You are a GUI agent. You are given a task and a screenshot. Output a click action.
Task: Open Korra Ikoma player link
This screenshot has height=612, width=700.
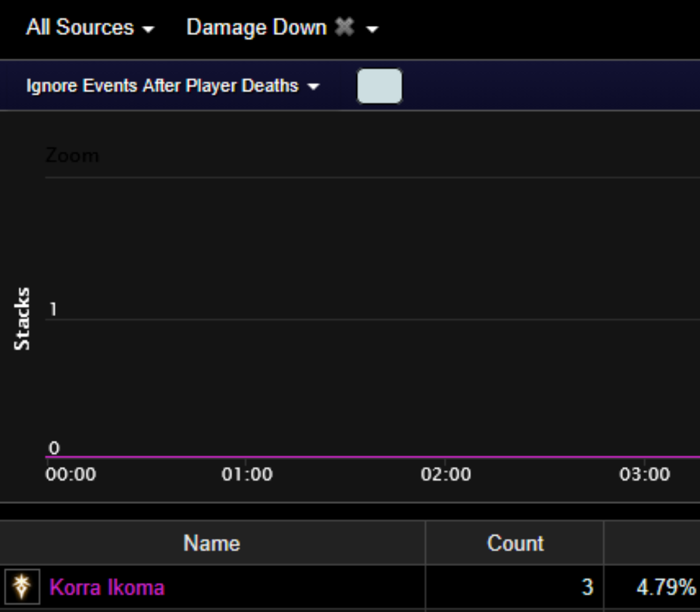(107, 587)
